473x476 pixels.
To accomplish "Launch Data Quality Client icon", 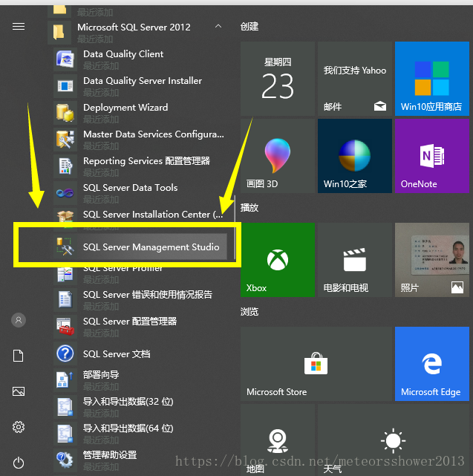I will 65,59.
